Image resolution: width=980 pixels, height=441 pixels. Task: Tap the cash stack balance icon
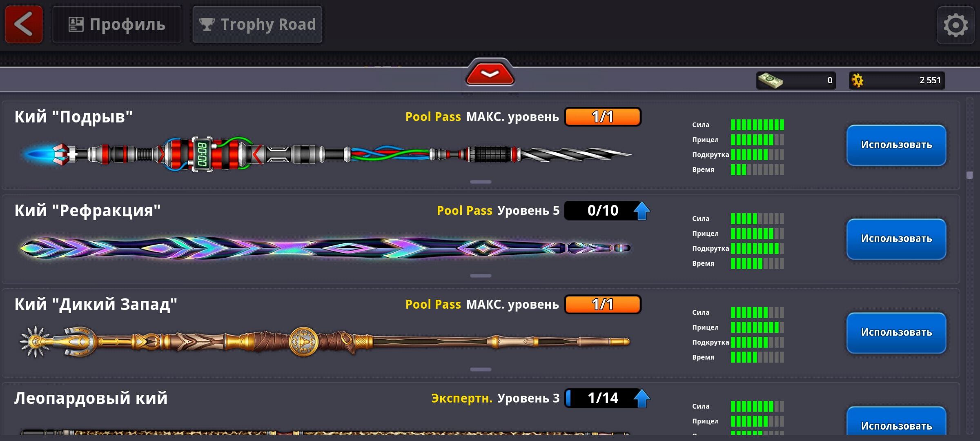click(770, 80)
